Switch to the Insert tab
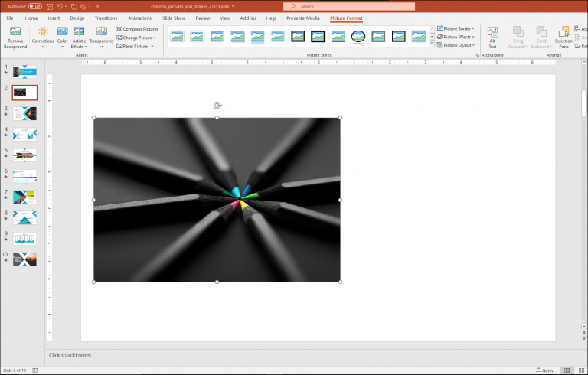Screen dimensions: 588x375 click(54, 18)
